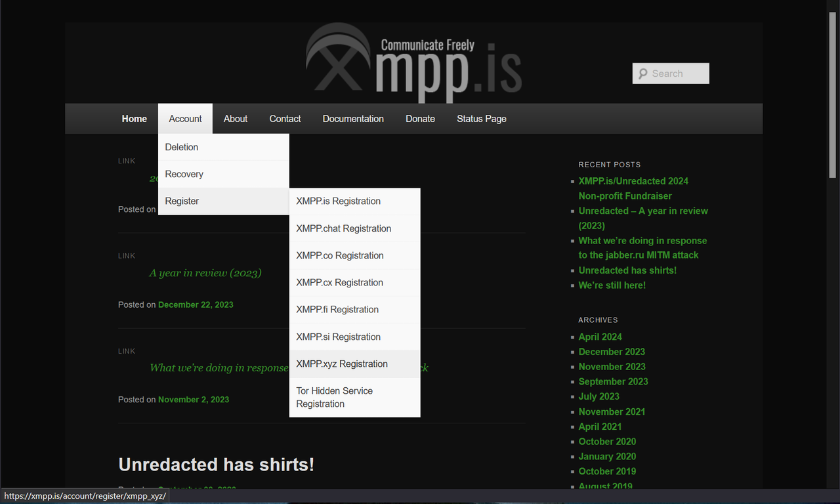Open the Documentation menu item
Image resolution: width=840 pixels, height=504 pixels.
click(353, 119)
